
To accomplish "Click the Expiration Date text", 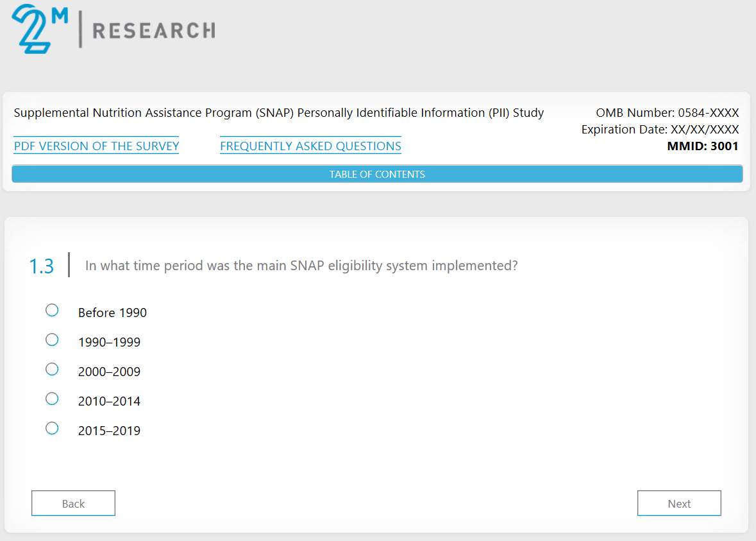I will click(x=660, y=130).
